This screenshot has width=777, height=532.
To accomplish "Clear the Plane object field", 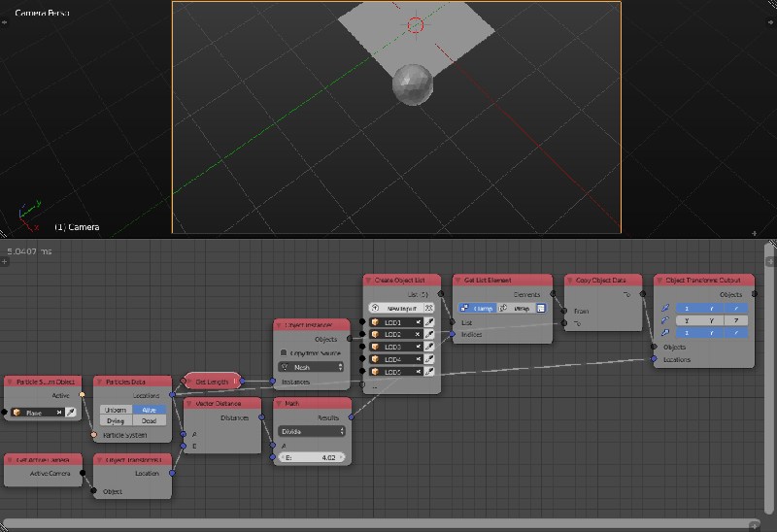I will (x=59, y=413).
